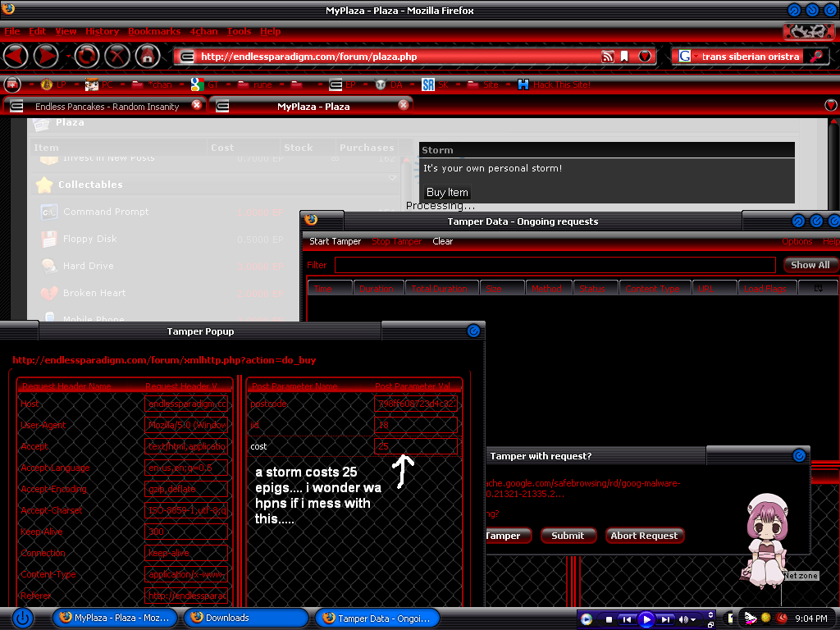Click the bookmark icon in address bar
This screenshot has width=840, height=630.
(x=624, y=57)
